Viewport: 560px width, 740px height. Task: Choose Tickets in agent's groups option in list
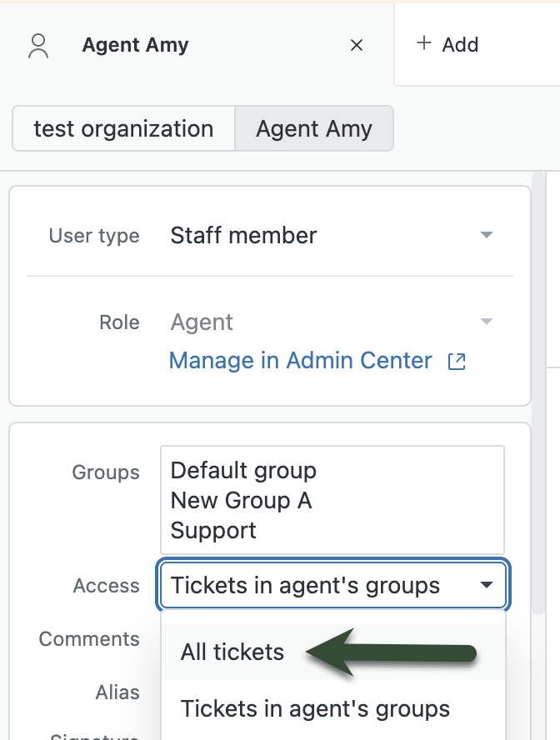point(315,708)
